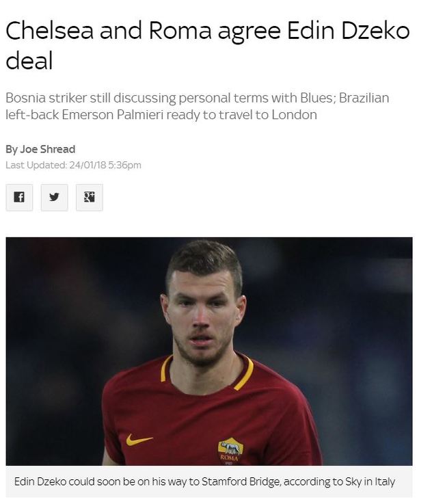Select Edin Dzeko's name in the headline
The image size is (432, 504).
[x=348, y=31]
